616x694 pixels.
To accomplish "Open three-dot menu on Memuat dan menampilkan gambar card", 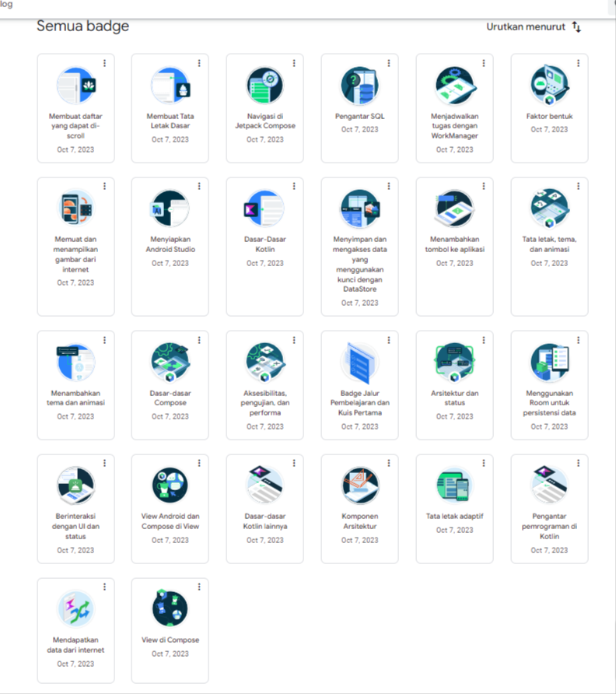I will click(104, 186).
